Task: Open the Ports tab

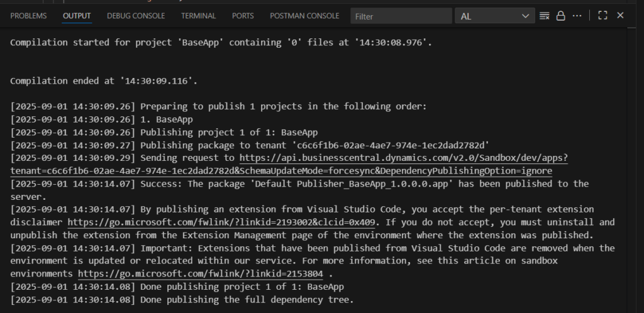Action: pos(243,16)
